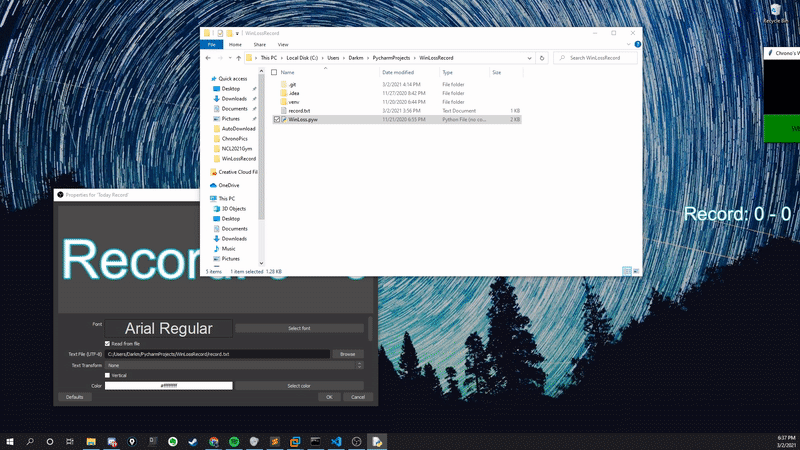
Task: Open taskbar search magnifier
Action: click(30, 442)
